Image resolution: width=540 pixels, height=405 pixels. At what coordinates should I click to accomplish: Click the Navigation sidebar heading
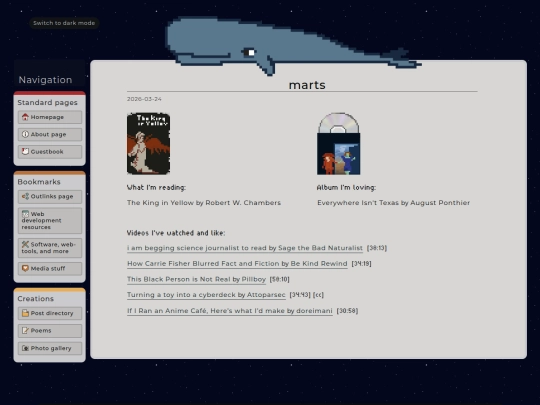[x=45, y=80]
